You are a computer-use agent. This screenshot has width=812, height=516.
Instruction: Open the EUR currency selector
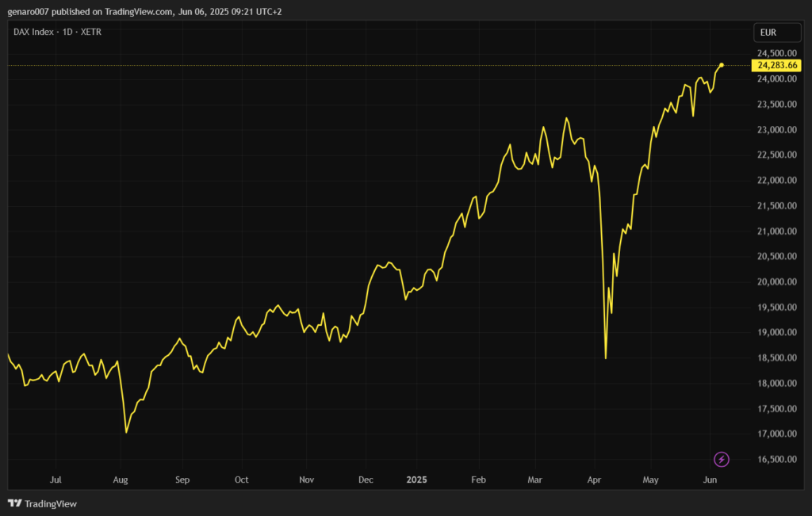(x=777, y=32)
